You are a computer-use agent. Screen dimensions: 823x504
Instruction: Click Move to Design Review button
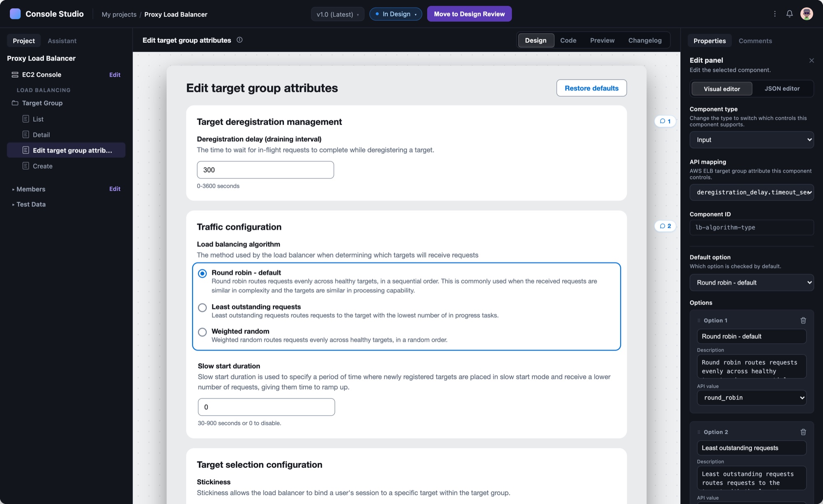pos(469,14)
